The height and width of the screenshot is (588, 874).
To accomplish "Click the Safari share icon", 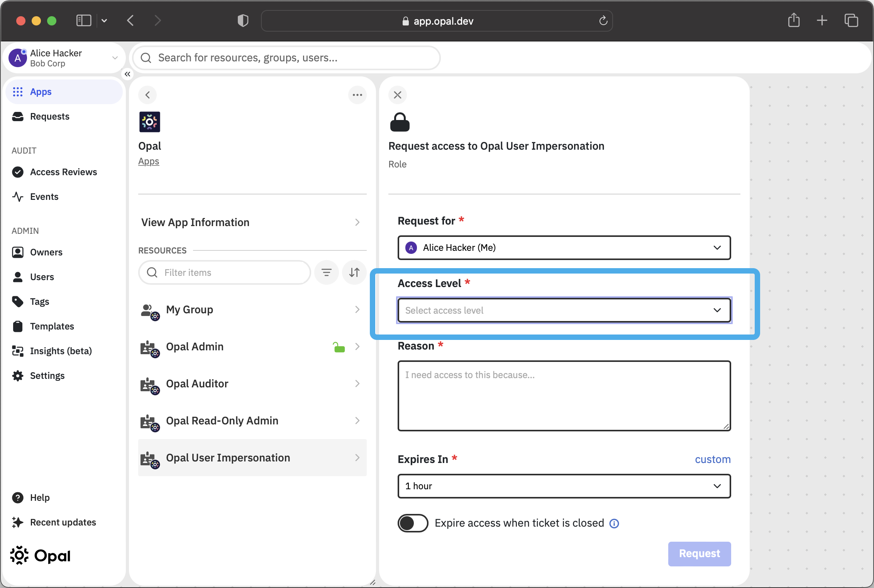I will (794, 20).
